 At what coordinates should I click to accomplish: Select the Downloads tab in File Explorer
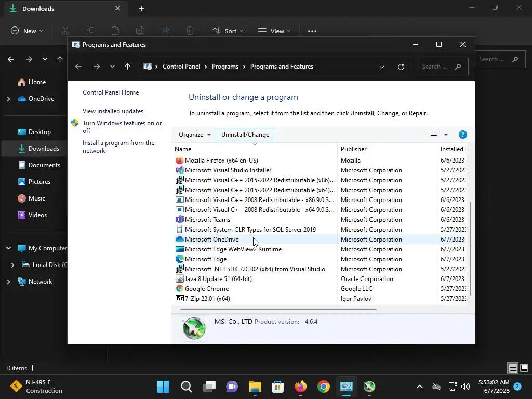pos(66,9)
